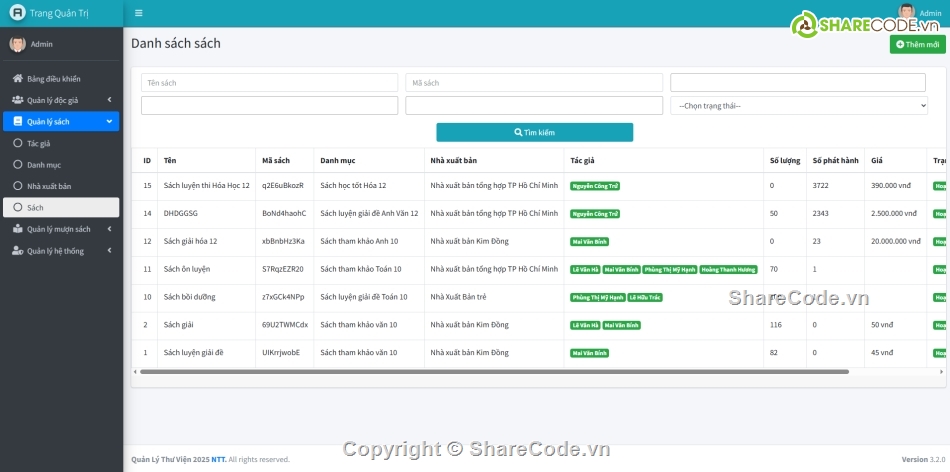Click the Quản lý mượn sách icon
This screenshot has height=472, width=950.
click(17, 229)
